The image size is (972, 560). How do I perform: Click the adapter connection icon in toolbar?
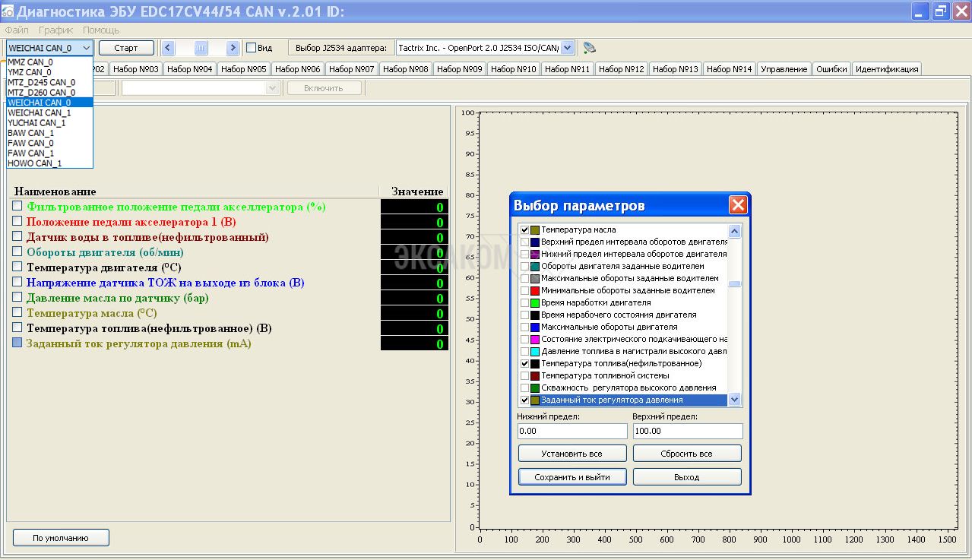(x=589, y=48)
